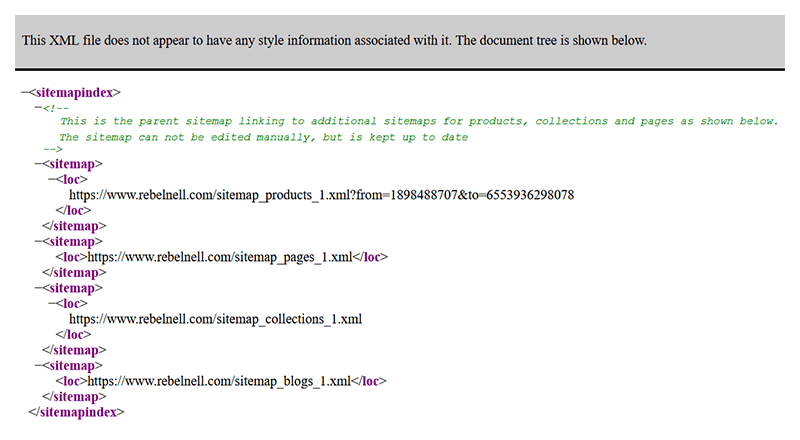Click the sitemap_collections_1.xml URL text

[215, 319]
